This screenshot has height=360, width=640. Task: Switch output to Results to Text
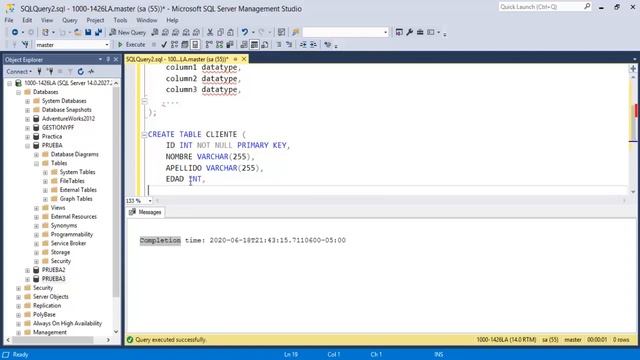click(x=244, y=44)
